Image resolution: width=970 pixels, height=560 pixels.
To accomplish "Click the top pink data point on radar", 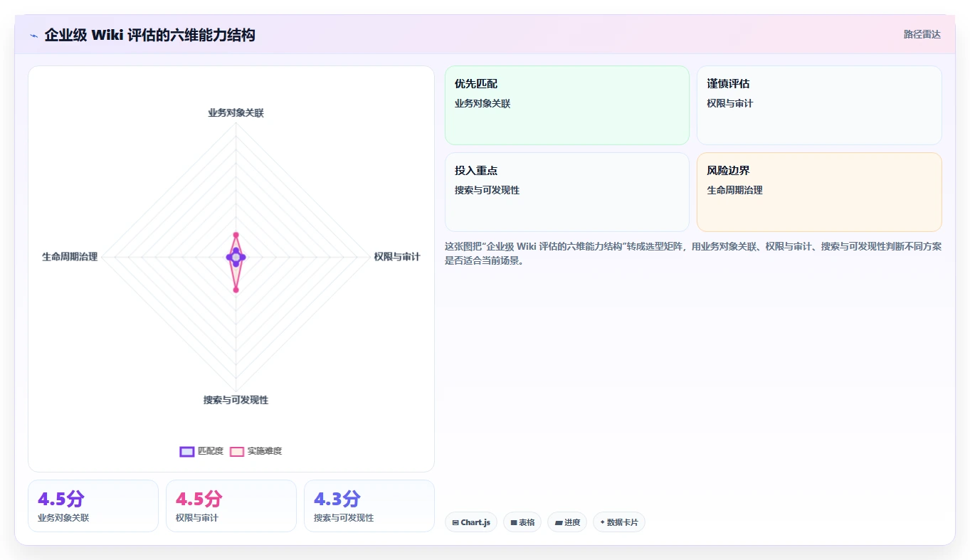I will [x=236, y=235].
